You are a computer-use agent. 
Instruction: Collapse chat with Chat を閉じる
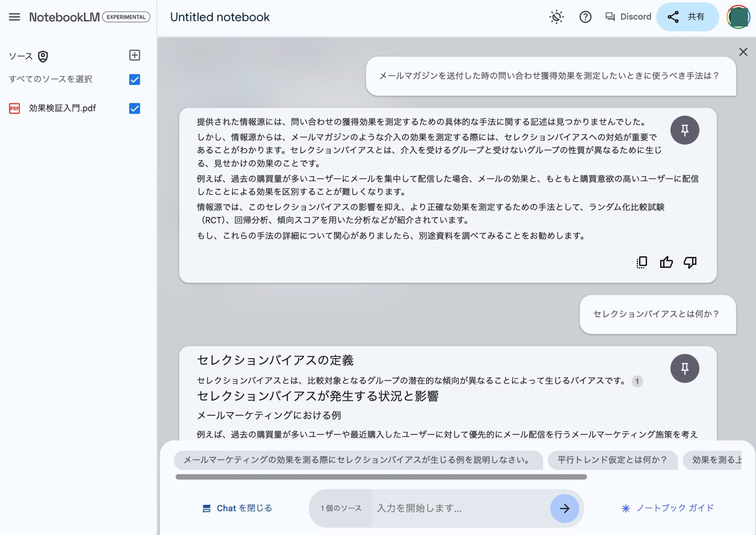pos(237,508)
